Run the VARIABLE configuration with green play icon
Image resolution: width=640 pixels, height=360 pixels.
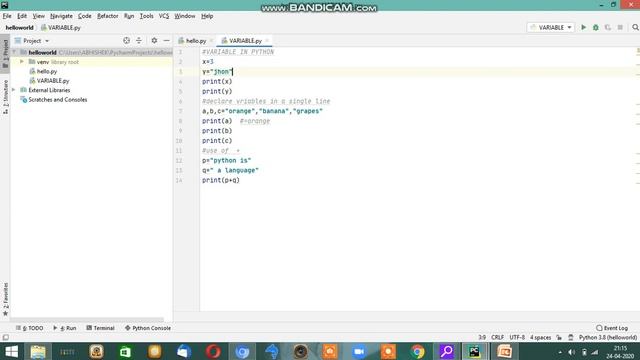tap(583, 27)
